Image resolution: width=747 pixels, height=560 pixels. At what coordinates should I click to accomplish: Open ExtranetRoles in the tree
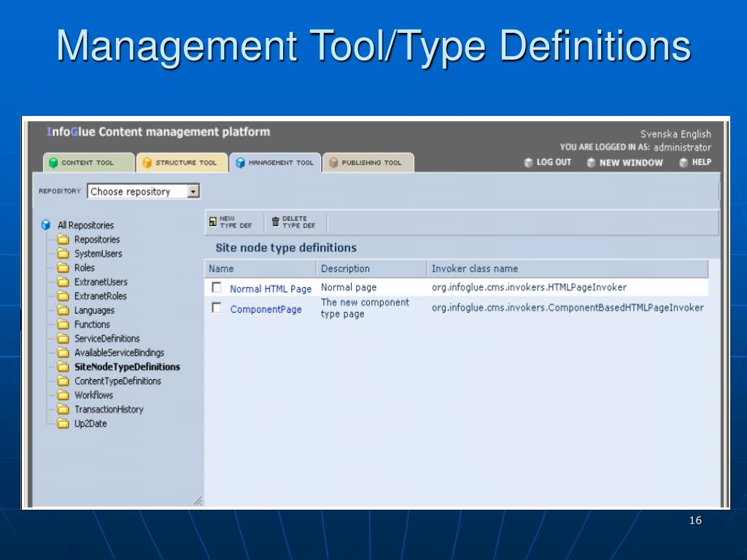(x=101, y=296)
